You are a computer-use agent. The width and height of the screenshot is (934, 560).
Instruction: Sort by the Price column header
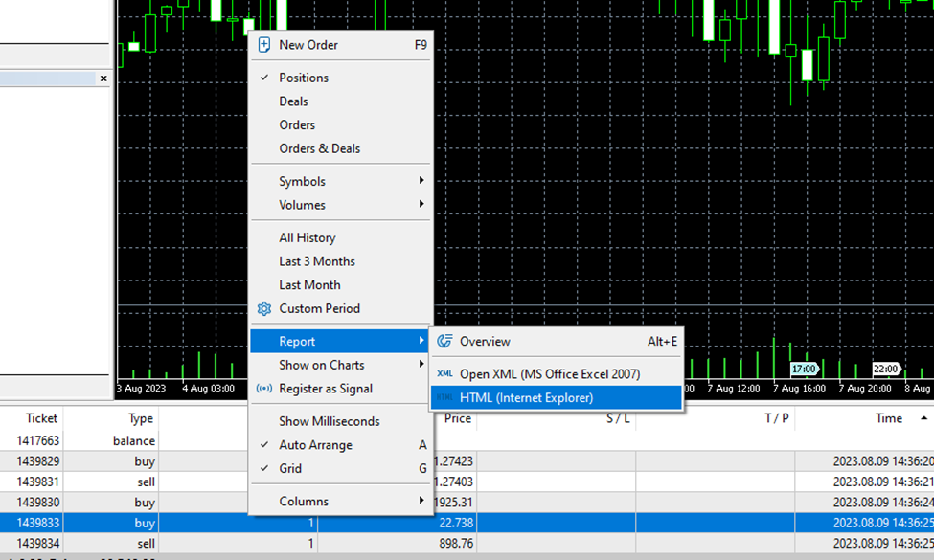tap(458, 418)
